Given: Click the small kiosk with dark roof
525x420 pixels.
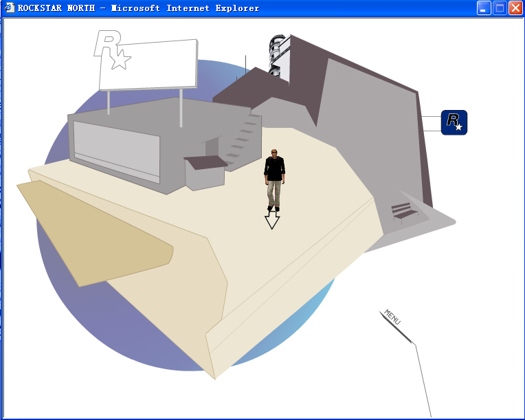Looking at the screenshot, I should coord(205,173).
